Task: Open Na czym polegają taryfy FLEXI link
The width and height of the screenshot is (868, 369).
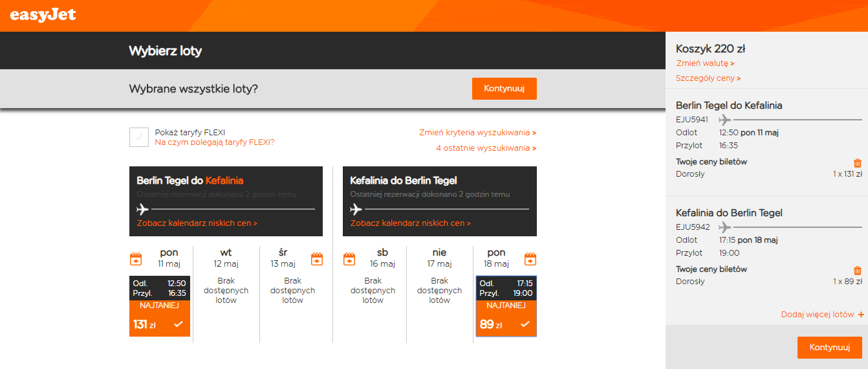Action: (x=215, y=142)
